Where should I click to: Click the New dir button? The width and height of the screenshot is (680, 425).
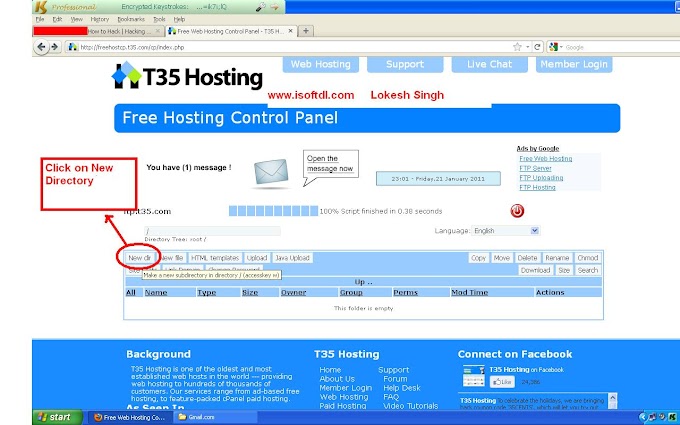139,258
